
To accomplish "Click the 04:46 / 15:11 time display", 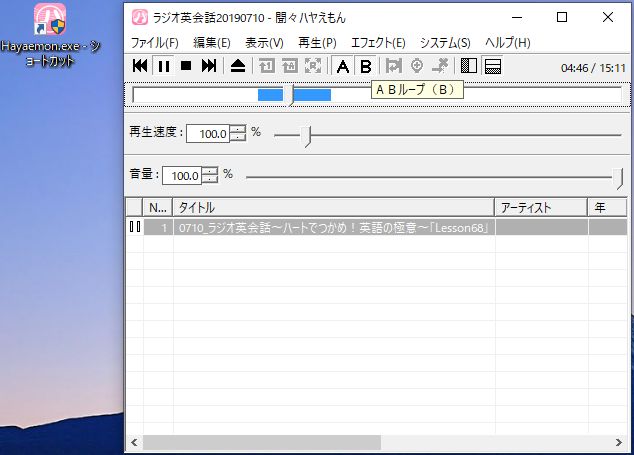I will pos(593,68).
